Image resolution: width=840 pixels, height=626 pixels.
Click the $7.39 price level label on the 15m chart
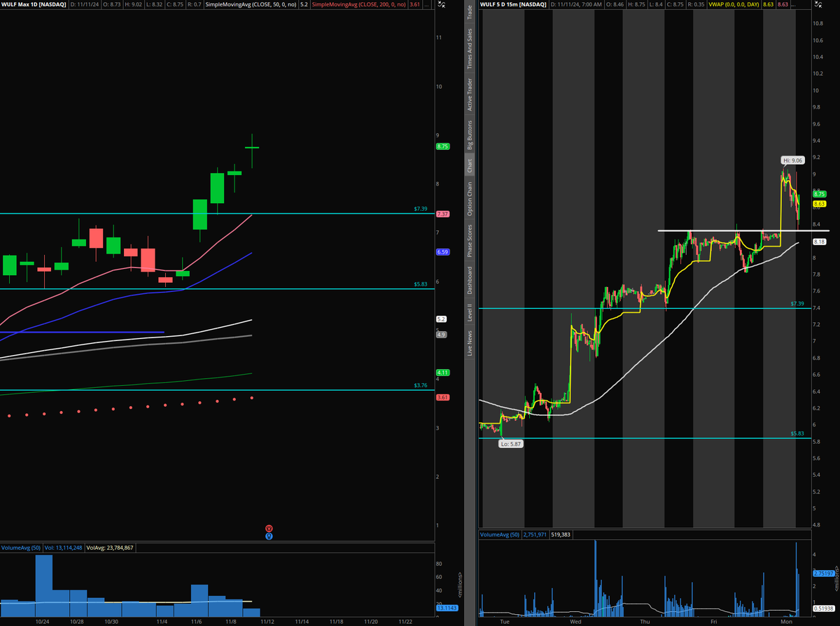[797, 305]
